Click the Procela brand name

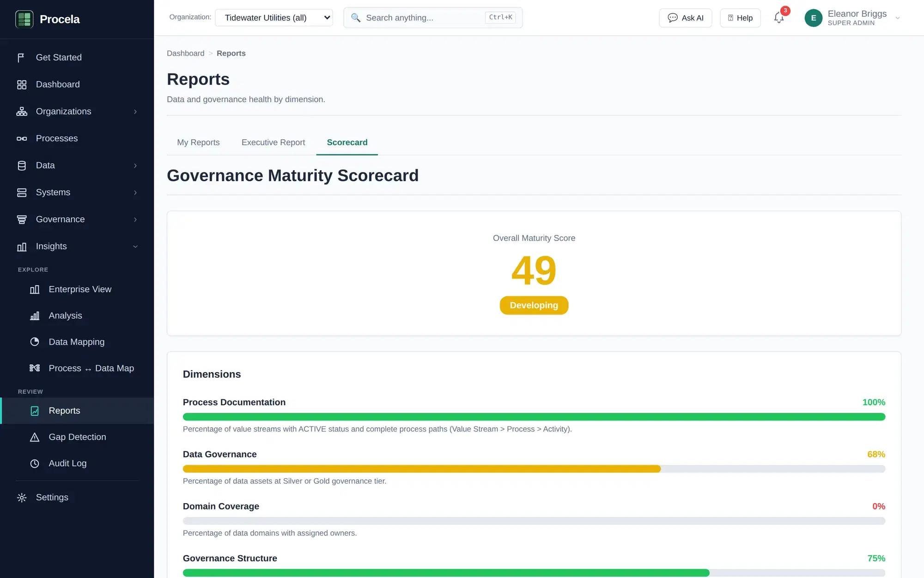tap(60, 19)
